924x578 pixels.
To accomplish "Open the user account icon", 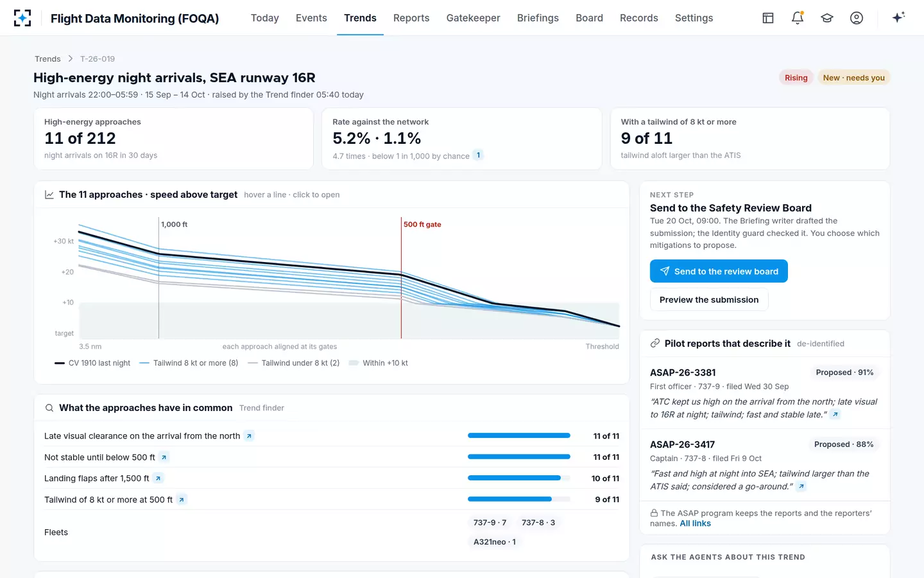I will coord(857,18).
